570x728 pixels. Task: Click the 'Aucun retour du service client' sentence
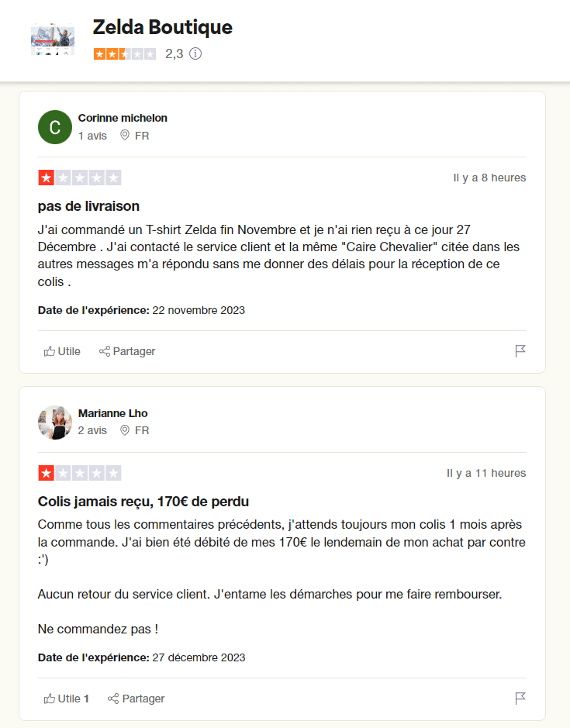point(124,595)
